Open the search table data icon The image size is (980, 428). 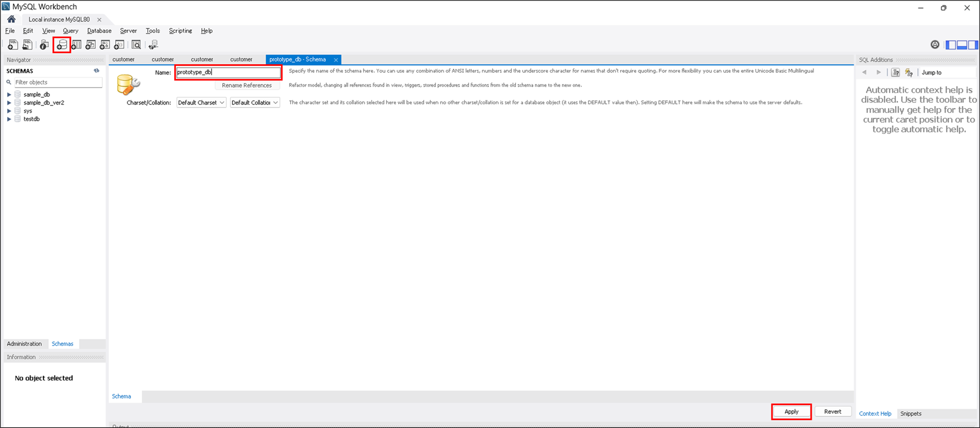pos(136,45)
